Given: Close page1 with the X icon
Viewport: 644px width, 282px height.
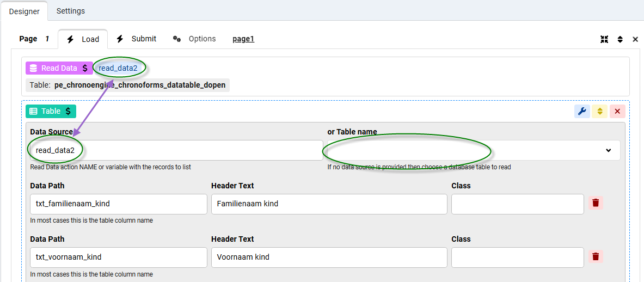Looking at the screenshot, I should [635, 39].
